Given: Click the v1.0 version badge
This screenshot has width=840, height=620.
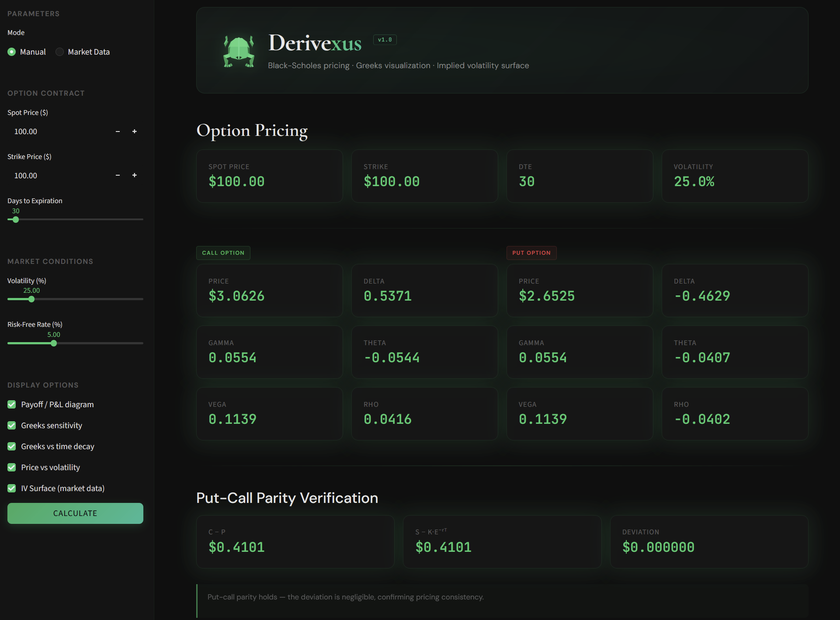Looking at the screenshot, I should [385, 40].
